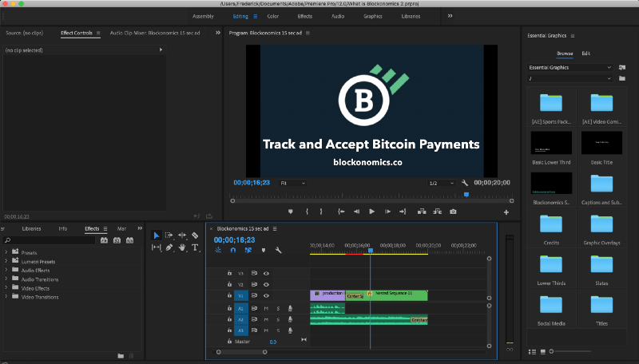Expand Video Transitions folder
The height and width of the screenshot is (364, 639).
click(6, 297)
